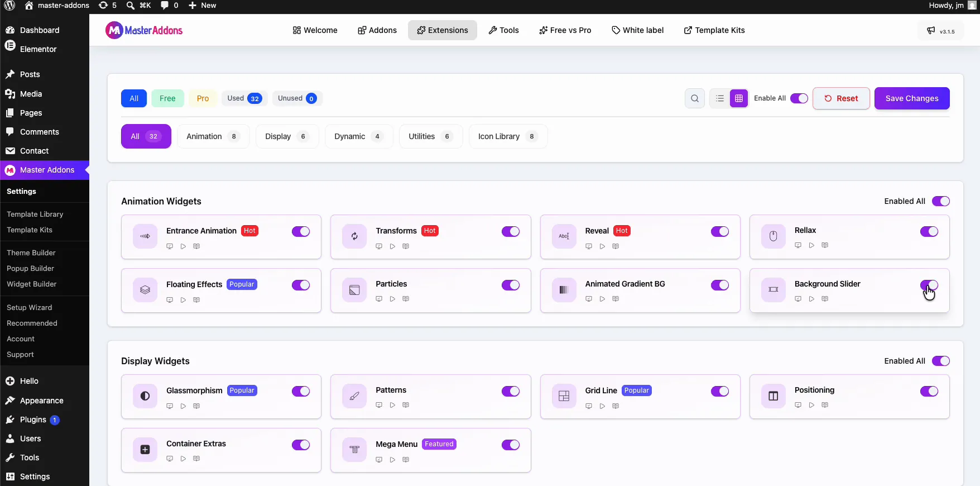Filter by Animation category
This screenshot has height=486, width=980.
(x=213, y=136)
